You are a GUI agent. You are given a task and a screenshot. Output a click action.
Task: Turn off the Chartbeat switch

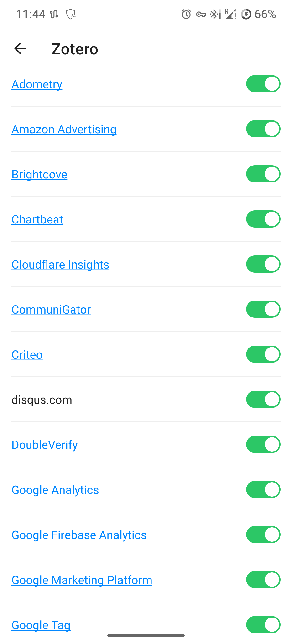pyautogui.click(x=263, y=219)
